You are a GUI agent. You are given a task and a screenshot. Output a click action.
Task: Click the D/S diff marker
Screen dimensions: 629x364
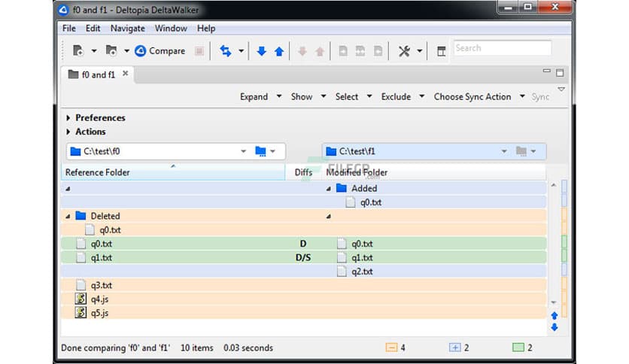pos(303,257)
